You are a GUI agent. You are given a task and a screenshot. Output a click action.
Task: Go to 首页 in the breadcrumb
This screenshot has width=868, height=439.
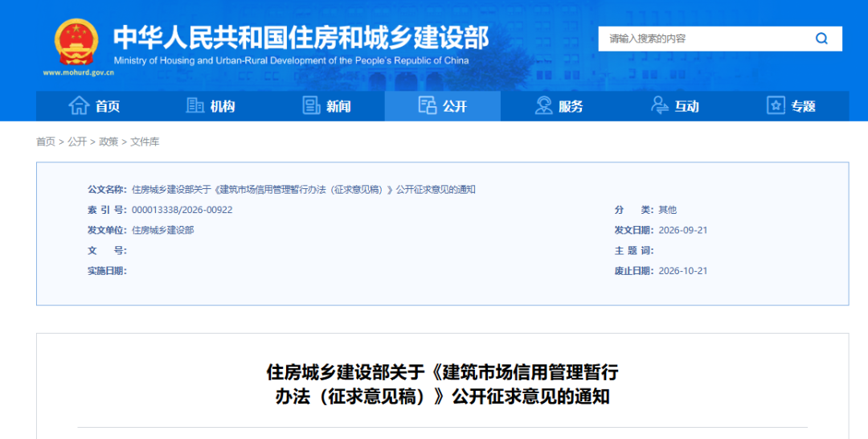(46, 142)
